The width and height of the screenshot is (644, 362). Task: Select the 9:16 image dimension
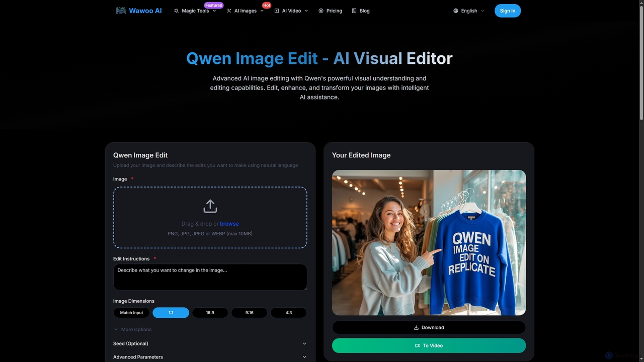(x=249, y=313)
